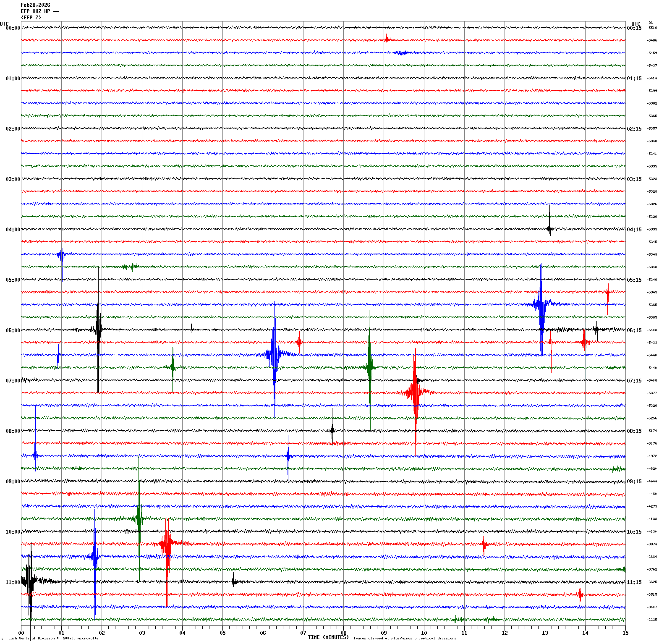
Task: Click the large blue burst near minute 13
Action: coord(541,304)
